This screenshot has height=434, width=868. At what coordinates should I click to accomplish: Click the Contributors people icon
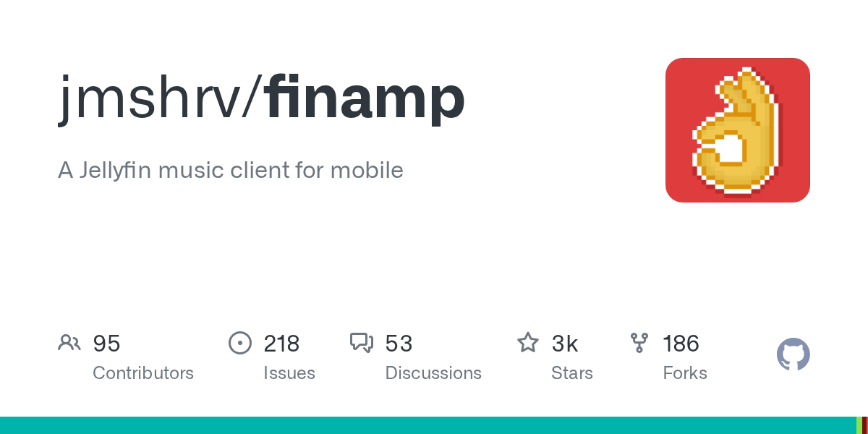[x=69, y=343]
